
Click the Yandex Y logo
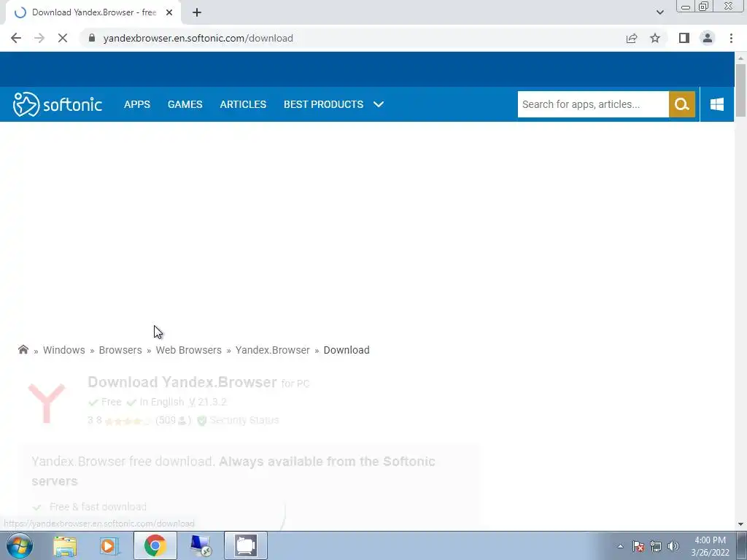46,403
